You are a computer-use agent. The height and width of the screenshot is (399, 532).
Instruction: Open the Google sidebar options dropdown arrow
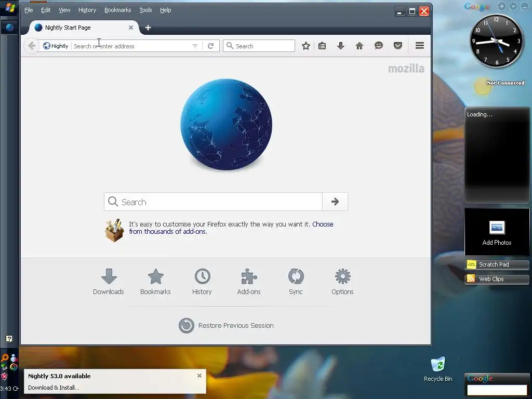click(x=513, y=6)
